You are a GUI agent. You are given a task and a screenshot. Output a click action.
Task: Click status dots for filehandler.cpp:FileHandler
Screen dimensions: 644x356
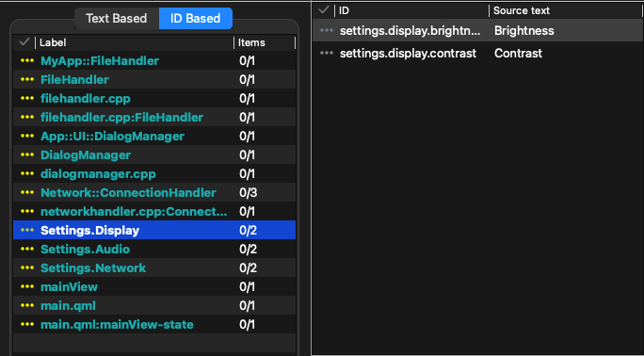[27, 118]
